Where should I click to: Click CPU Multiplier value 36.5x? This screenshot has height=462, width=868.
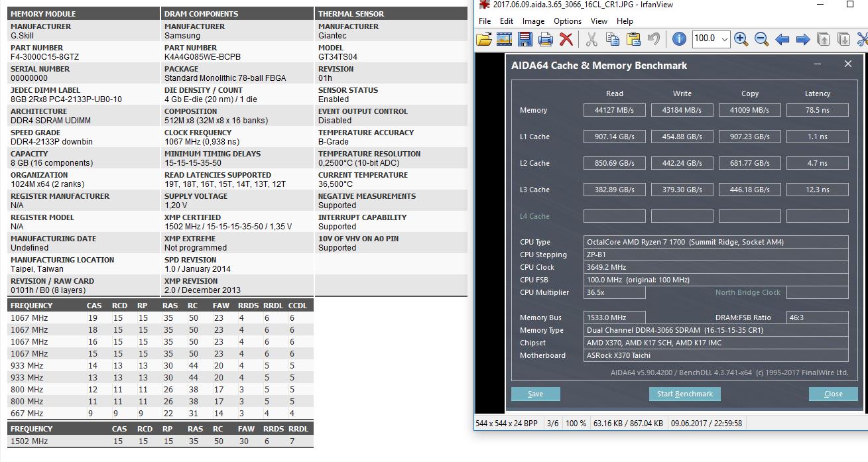tap(615, 292)
